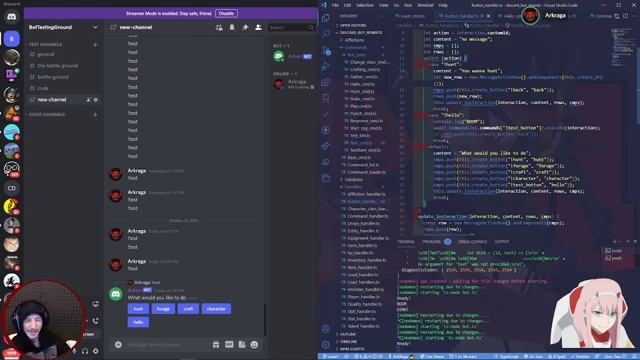
Task: Click the Discord search field
Action: pos(291,27)
